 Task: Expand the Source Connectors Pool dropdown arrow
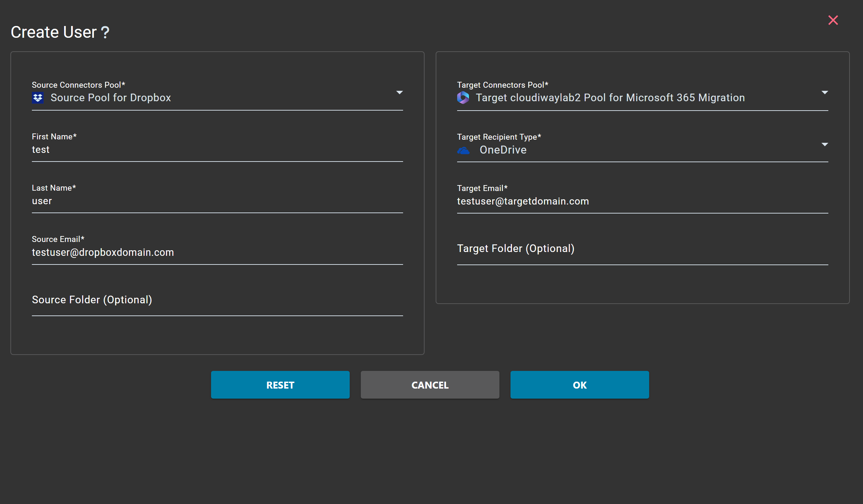[399, 93]
